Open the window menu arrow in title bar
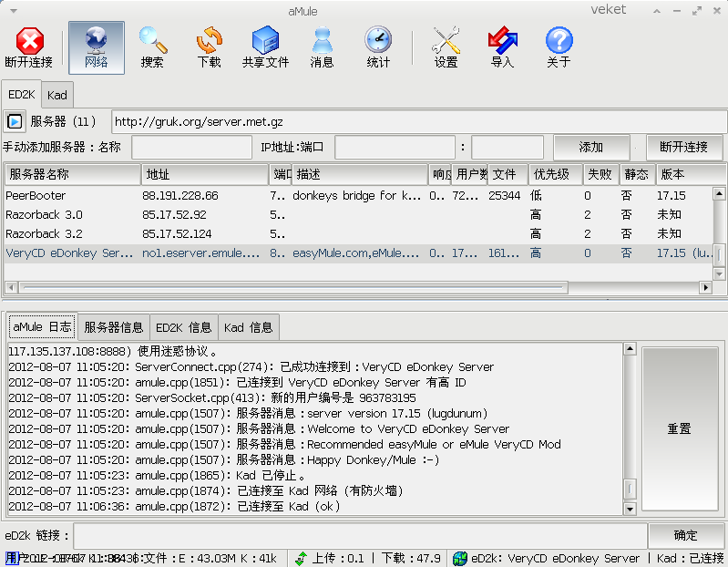728x567 pixels. coord(13,11)
